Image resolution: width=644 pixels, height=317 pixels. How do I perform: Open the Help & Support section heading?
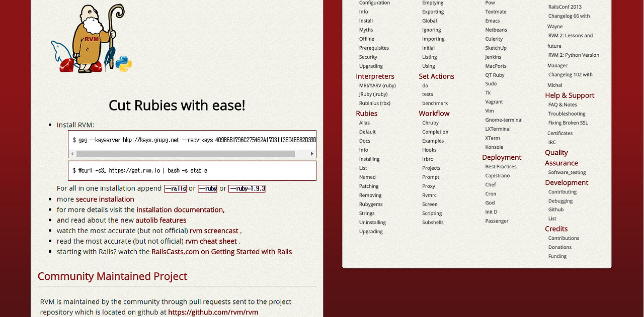(x=570, y=95)
